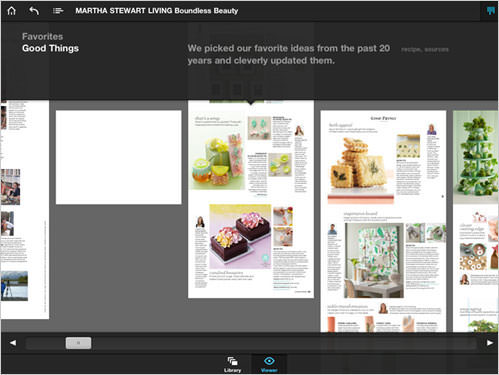Open the Library icon
The width and height of the screenshot is (499, 375).
[232, 364]
